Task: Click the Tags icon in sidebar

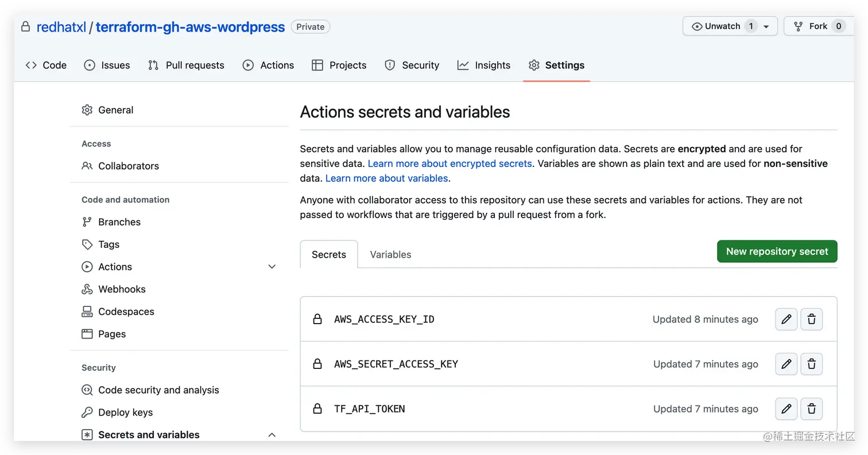Action: (87, 244)
